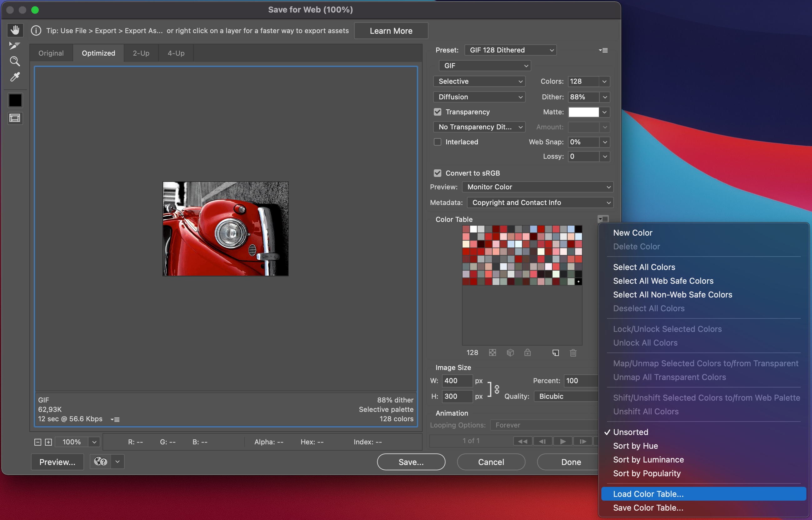Click the white Matte color swatch
812x520 pixels.
click(x=584, y=112)
